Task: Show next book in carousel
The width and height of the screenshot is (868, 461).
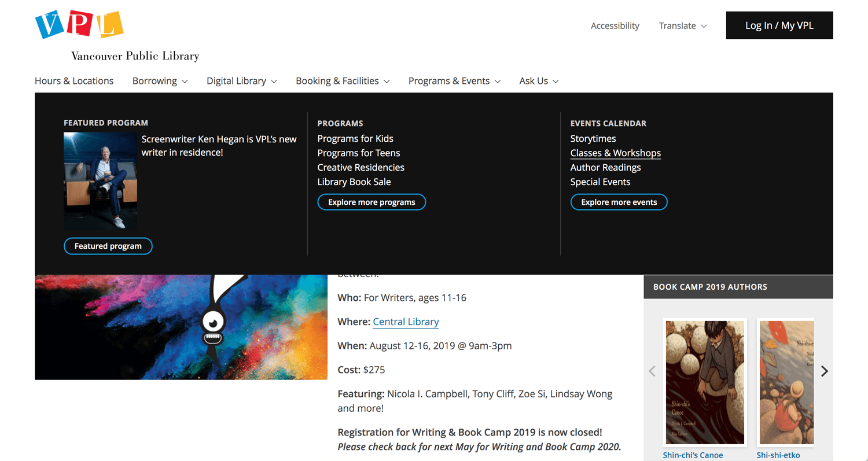Action: 825,371
